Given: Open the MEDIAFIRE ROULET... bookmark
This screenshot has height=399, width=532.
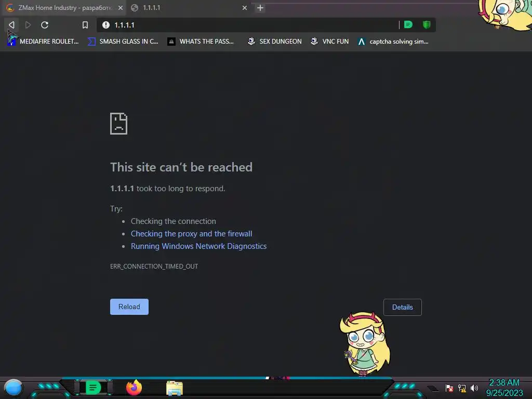Looking at the screenshot, I should click(x=43, y=42).
